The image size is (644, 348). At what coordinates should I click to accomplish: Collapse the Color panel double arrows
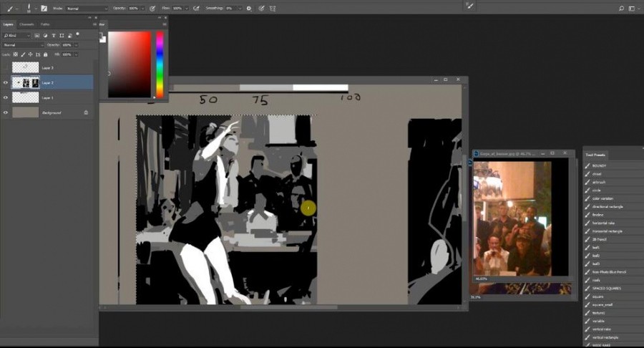[160, 18]
